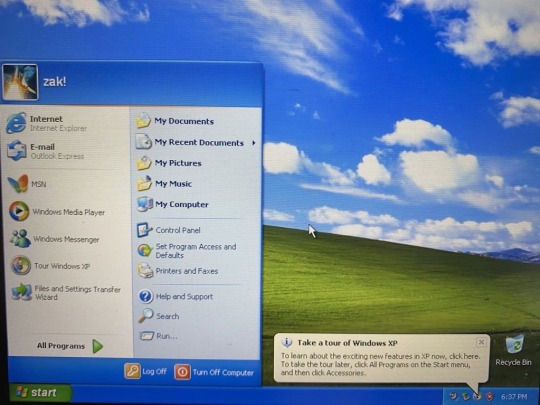
Task: Click the Run... icon
Action: (146, 336)
